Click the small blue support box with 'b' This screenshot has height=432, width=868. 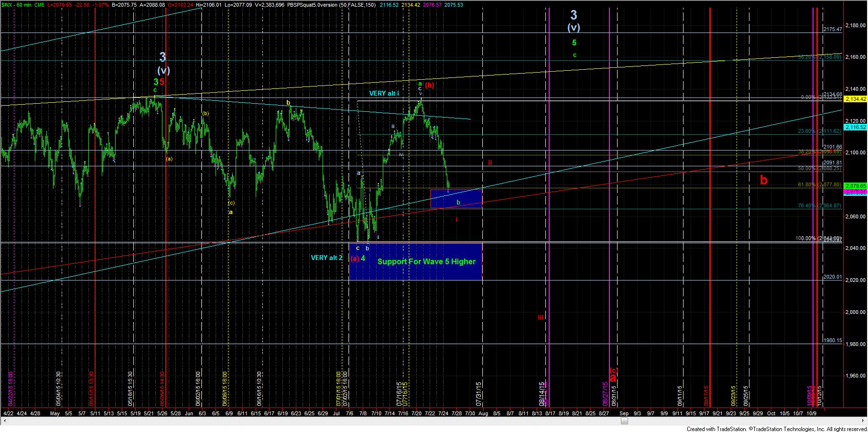tap(456, 199)
